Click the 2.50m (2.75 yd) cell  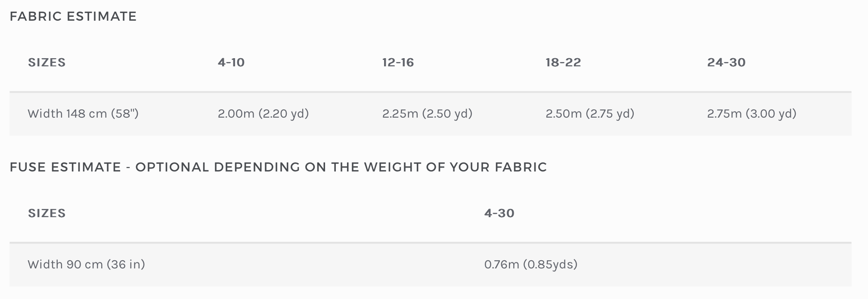[x=590, y=114]
